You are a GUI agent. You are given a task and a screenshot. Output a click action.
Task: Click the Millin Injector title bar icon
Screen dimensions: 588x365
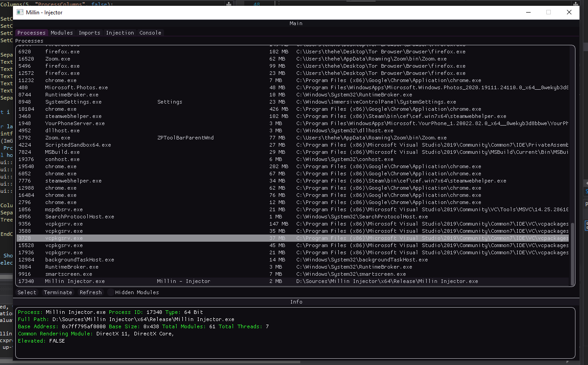[20, 13]
